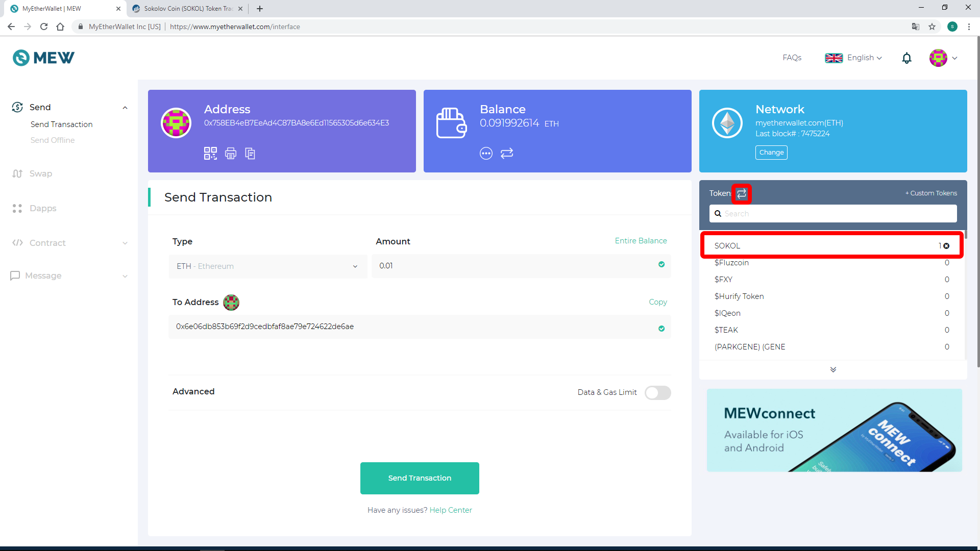Switch to the Sokolov Coin browser tab

pyautogui.click(x=188, y=9)
